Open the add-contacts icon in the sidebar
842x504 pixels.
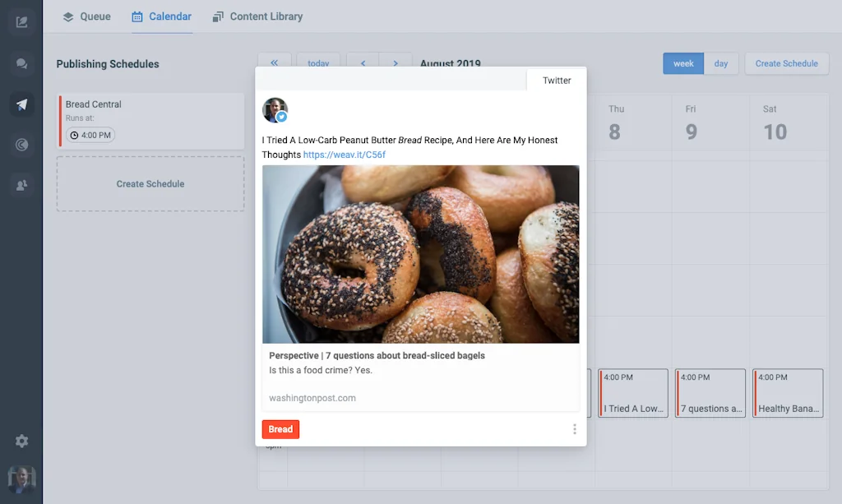22,185
